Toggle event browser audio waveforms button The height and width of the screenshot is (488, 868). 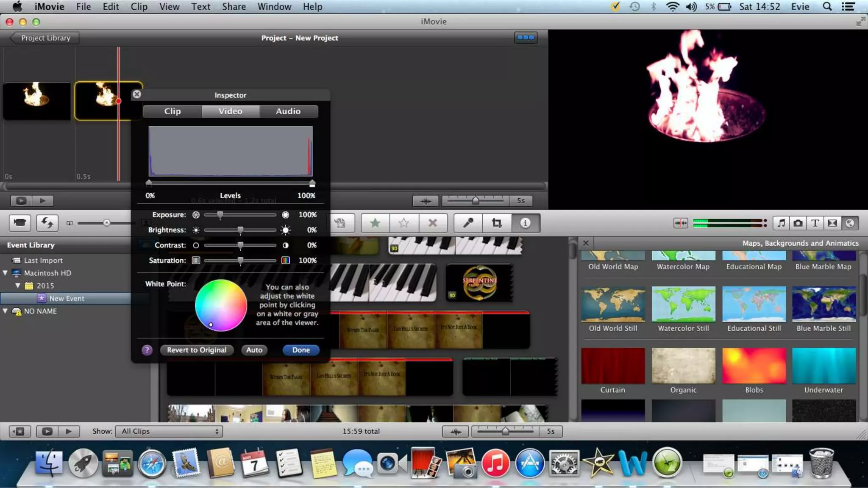point(456,432)
